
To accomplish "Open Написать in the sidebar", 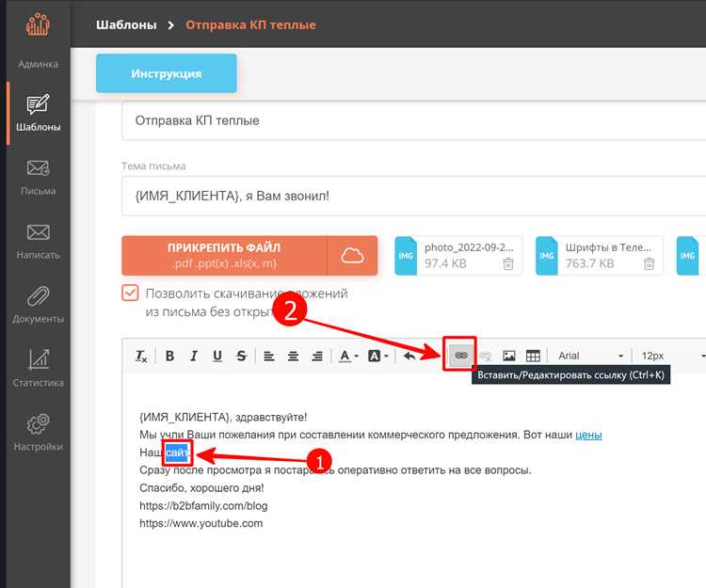I will (x=39, y=241).
